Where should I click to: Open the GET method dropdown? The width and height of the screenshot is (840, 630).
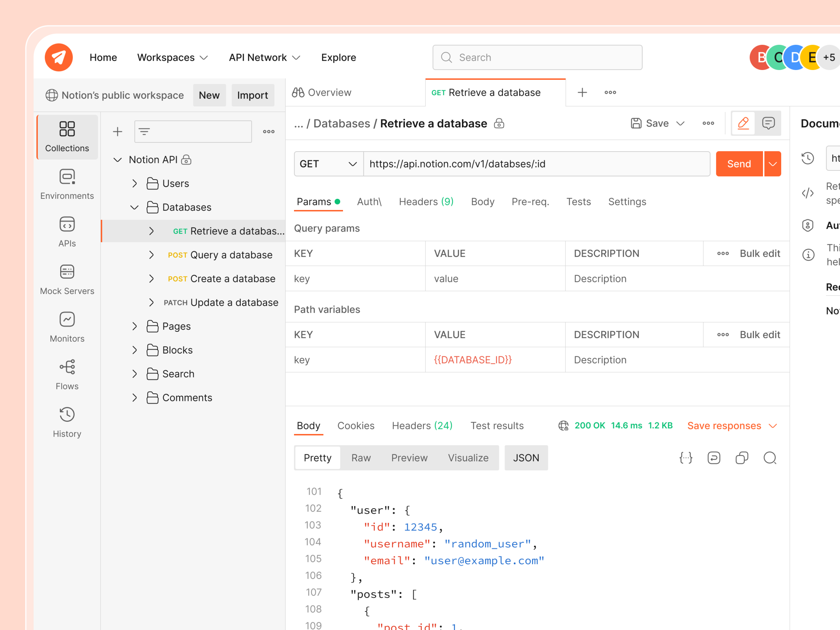pos(328,164)
